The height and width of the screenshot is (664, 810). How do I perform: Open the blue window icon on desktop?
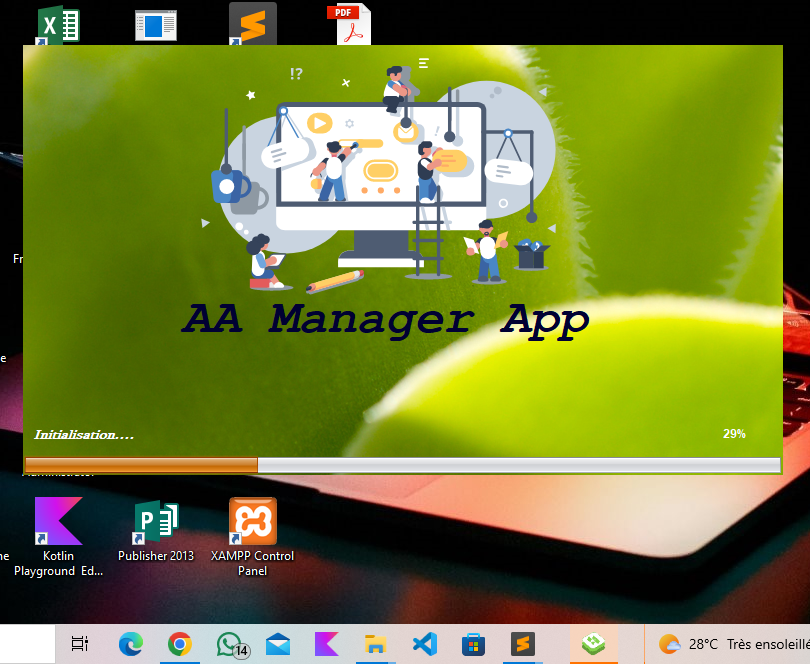(156, 24)
